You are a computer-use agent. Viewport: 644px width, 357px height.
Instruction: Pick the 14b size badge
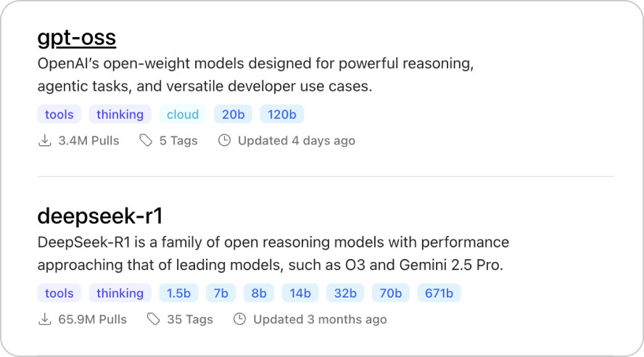(x=300, y=293)
